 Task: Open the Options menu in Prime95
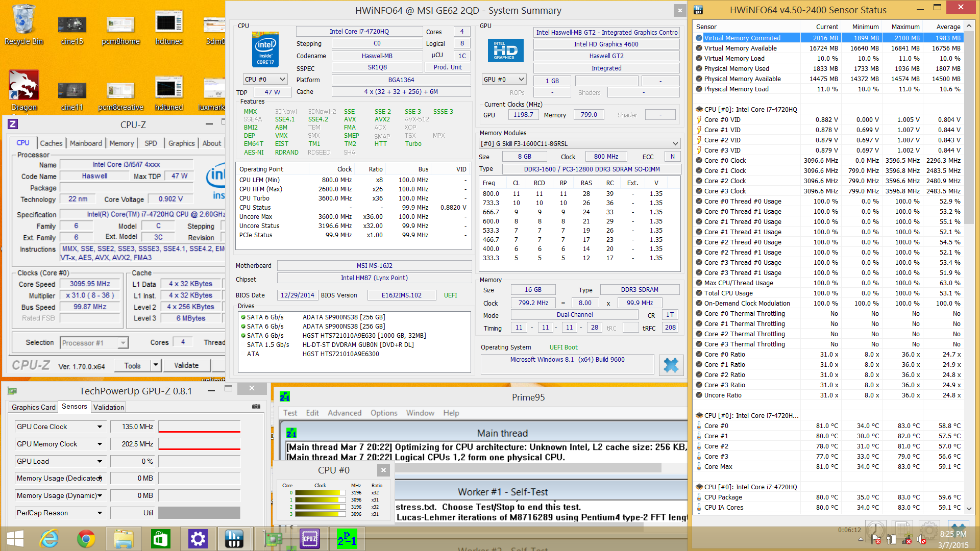pos(384,413)
